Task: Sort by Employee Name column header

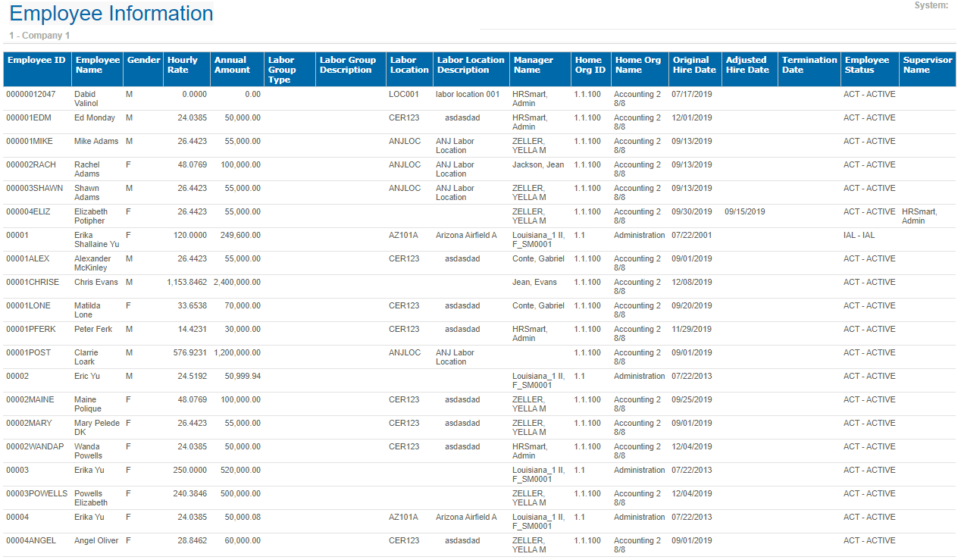Action: click(x=97, y=65)
